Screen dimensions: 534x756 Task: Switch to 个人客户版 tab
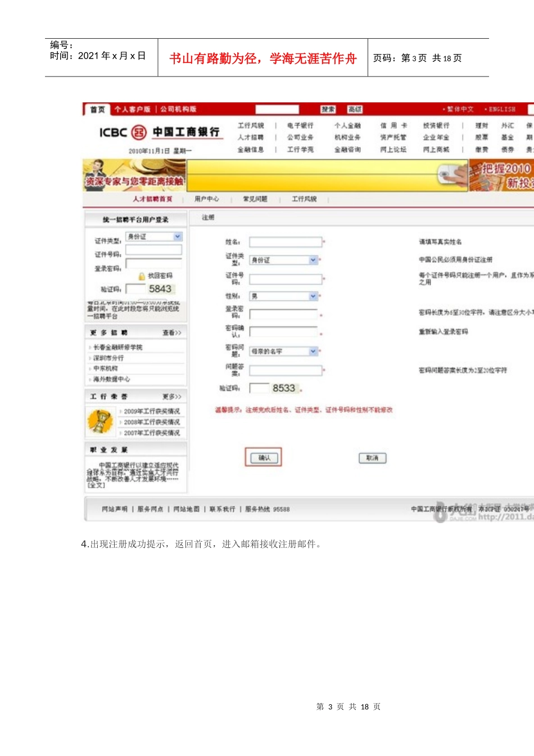[x=133, y=109]
